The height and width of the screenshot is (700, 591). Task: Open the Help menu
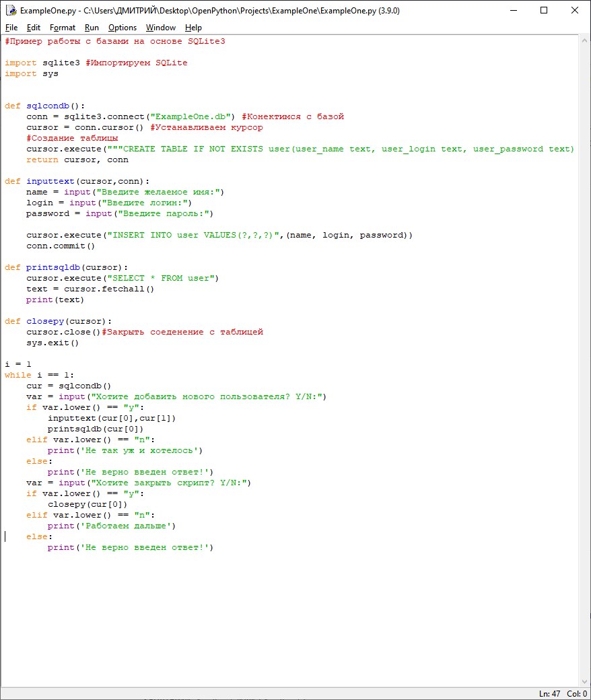(x=193, y=28)
